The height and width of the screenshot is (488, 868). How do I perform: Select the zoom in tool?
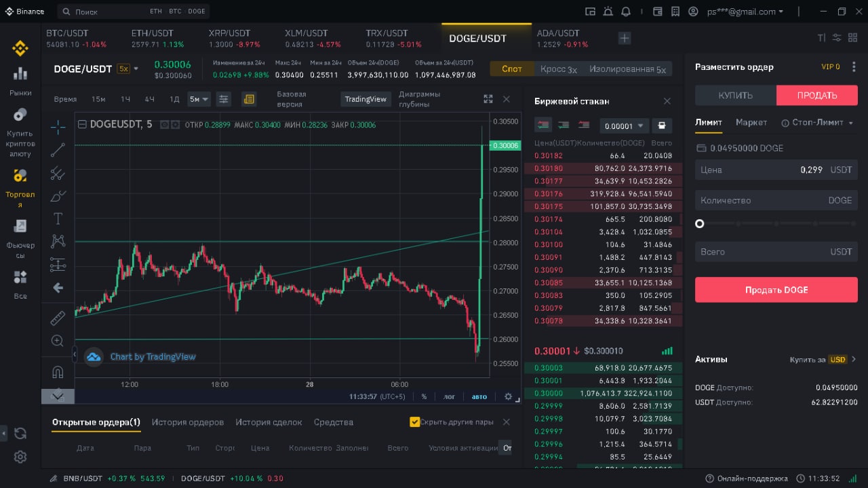point(58,341)
